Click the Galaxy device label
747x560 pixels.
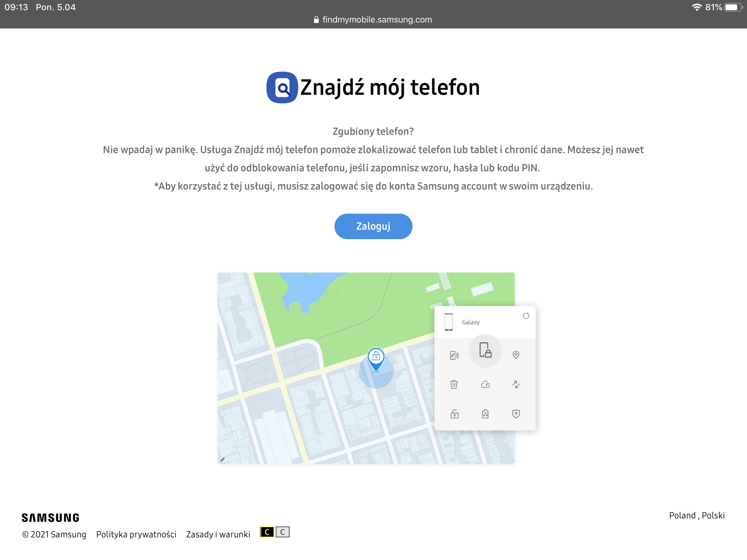pyautogui.click(x=471, y=322)
